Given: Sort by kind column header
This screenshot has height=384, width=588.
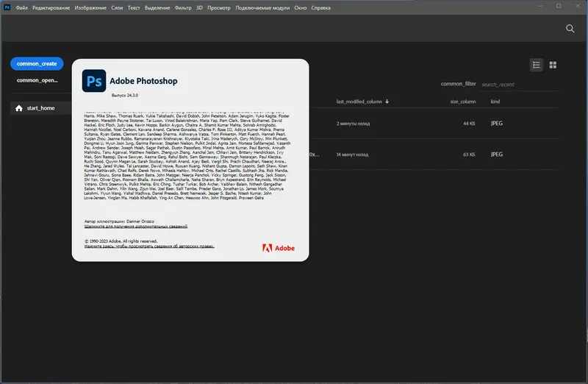Looking at the screenshot, I should click(x=495, y=102).
